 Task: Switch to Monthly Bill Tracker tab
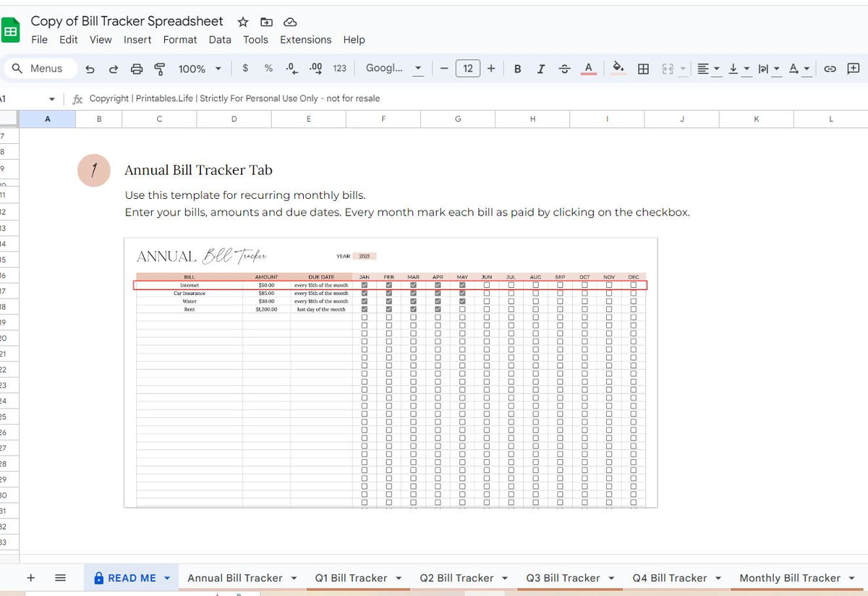[x=790, y=578]
